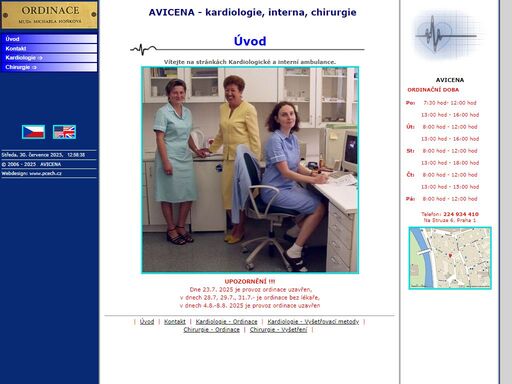Click the notice line v dnech 4.8.-8.8. 2025
512x384 pixels.
pyautogui.click(x=250, y=306)
